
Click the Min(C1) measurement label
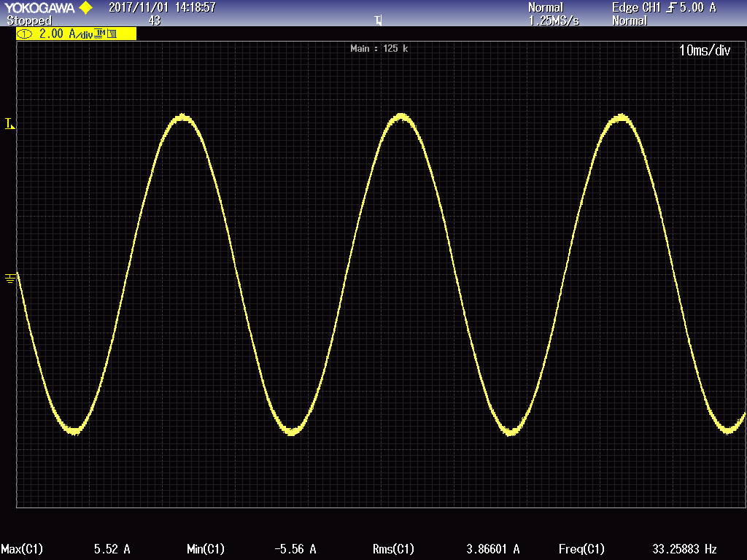206,549
